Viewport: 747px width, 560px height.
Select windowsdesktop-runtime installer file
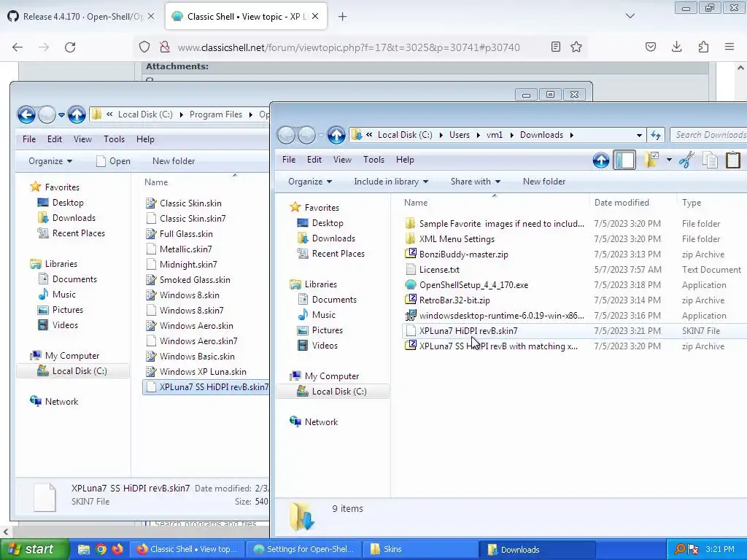click(495, 315)
